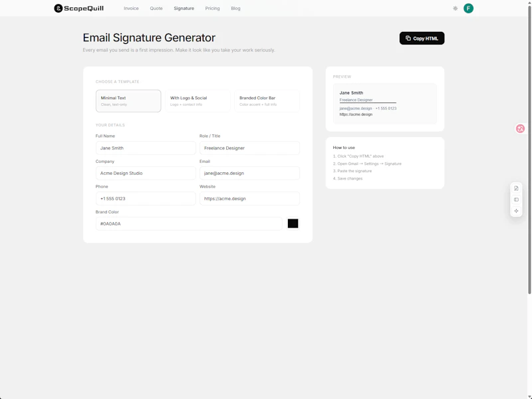Go to the Signature nav item
This screenshot has height=399, width=532.
[x=184, y=8]
